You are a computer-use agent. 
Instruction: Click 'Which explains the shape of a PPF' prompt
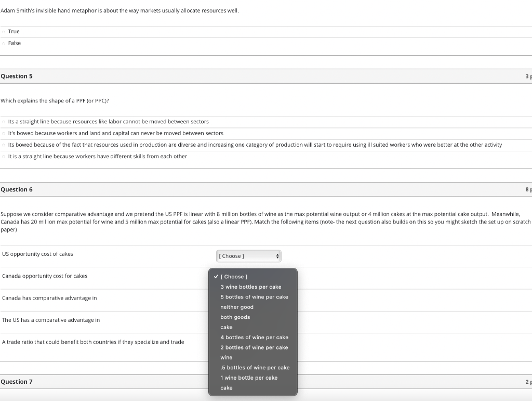(x=55, y=101)
